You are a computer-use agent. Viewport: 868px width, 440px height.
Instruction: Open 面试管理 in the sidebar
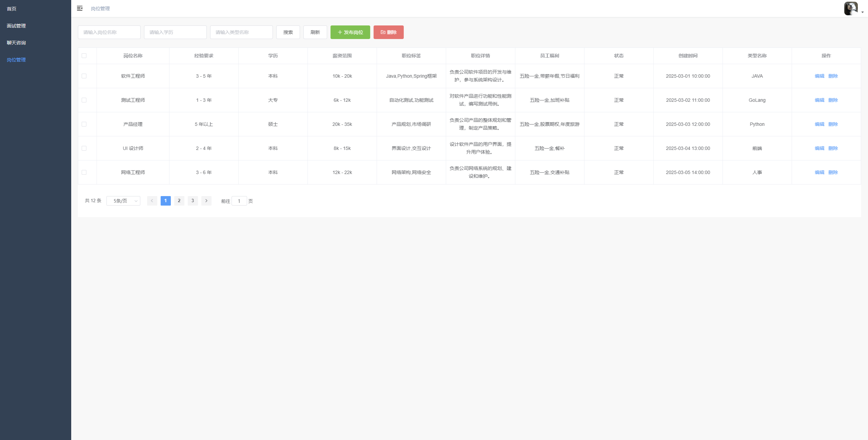16,26
